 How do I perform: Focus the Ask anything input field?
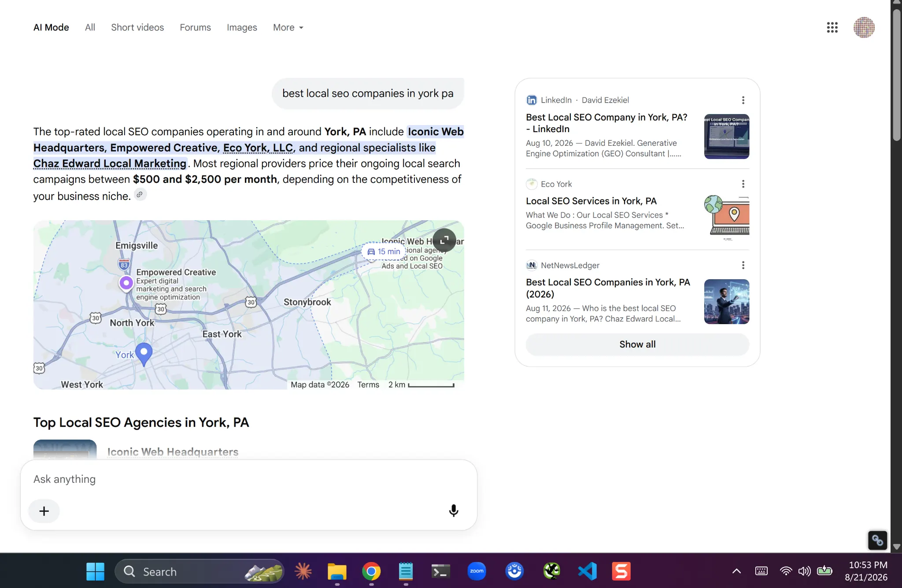248,479
